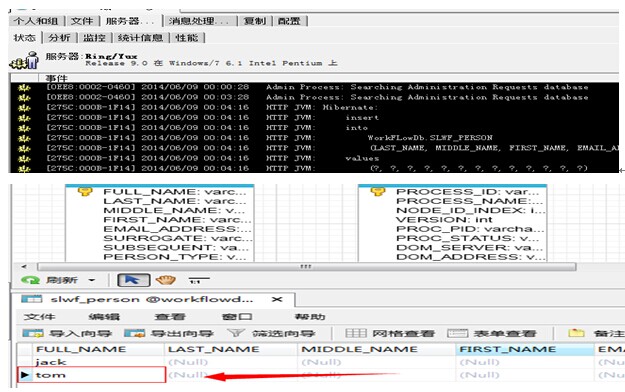Open the 个人和组 tab
Screen dimensions: 625x392
coord(36,21)
